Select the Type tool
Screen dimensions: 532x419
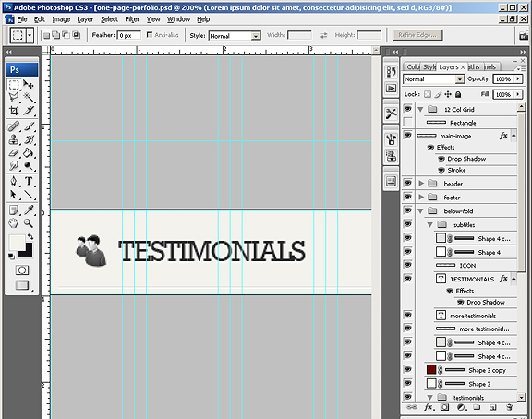(29, 182)
